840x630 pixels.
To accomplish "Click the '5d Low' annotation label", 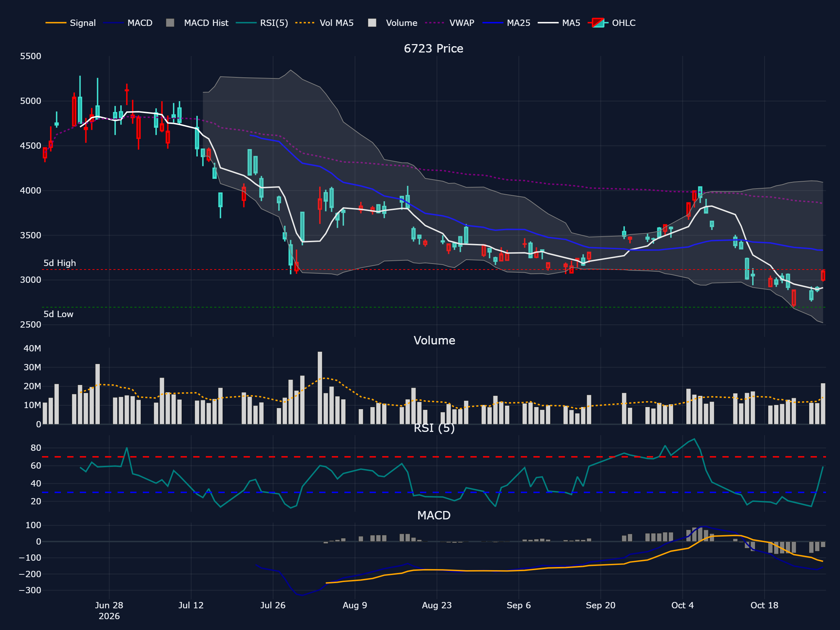I will pos(58,314).
